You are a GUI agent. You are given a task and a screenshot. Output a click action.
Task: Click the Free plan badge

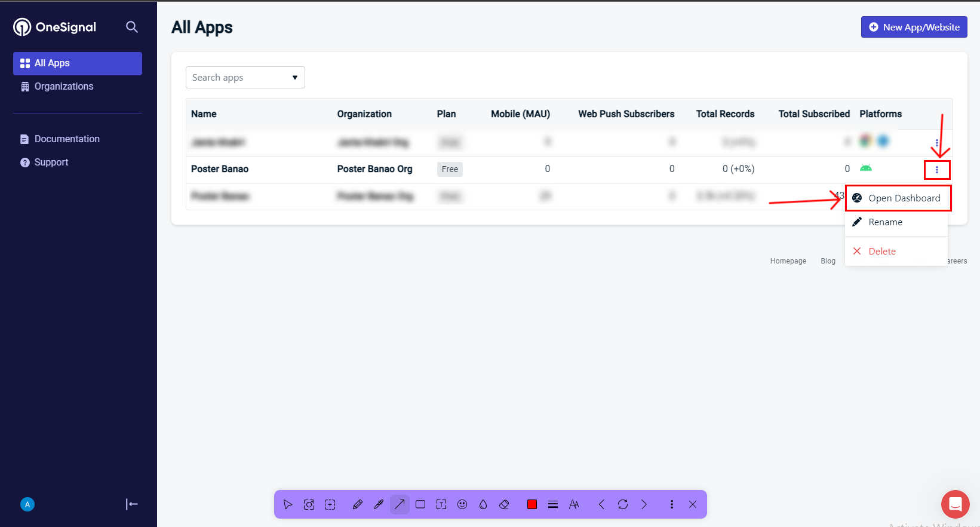pos(450,169)
